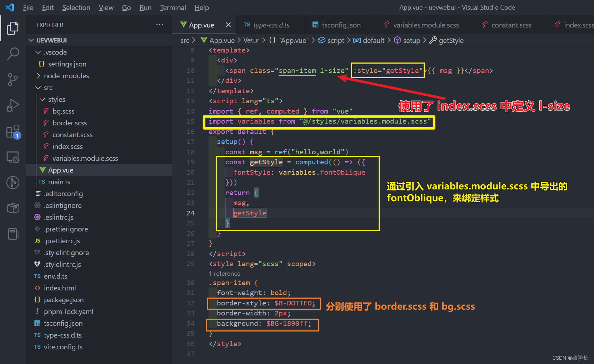Switch to the type-css.d.ts tab

click(x=271, y=25)
